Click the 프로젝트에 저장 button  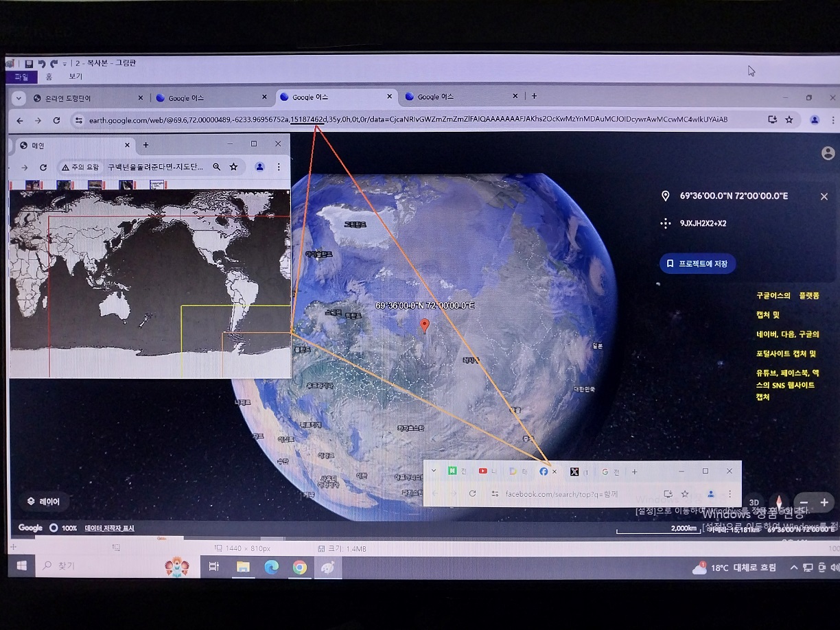pyautogui.click(x=697, y=264)
